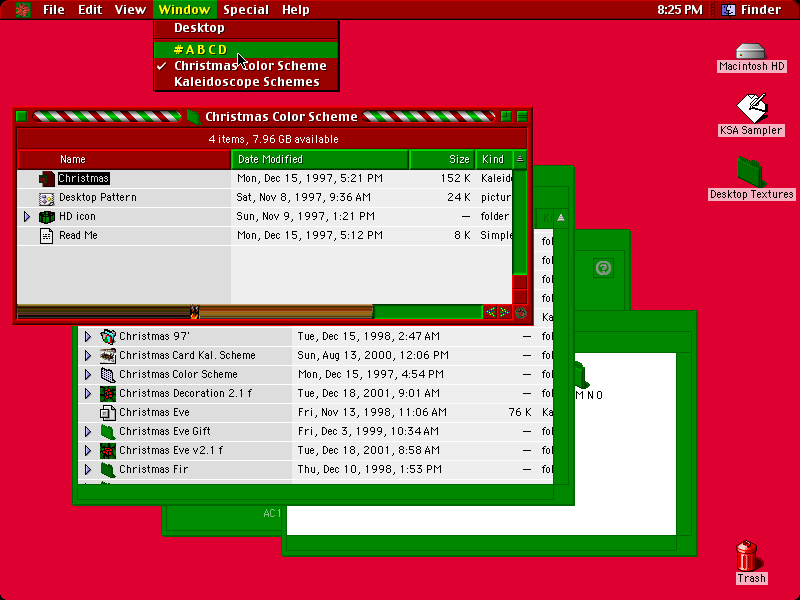800x600 pixels.
Task: Expand Christmas Color Scheme folder in list
Action: click(88, 374)
